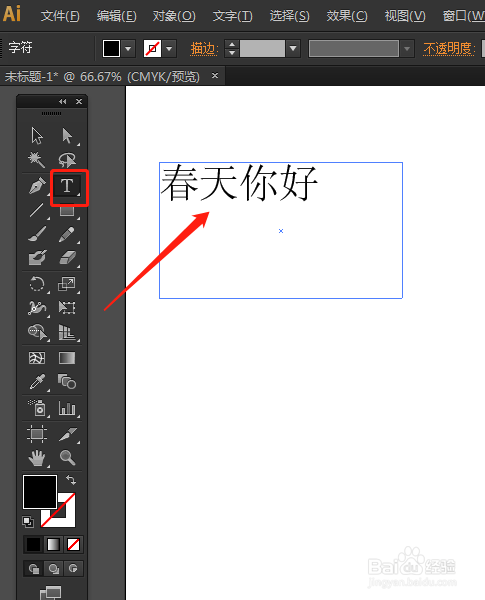Select the Column Graph tool
Viewport: 485px width, 600px height.
pos(67,408)
